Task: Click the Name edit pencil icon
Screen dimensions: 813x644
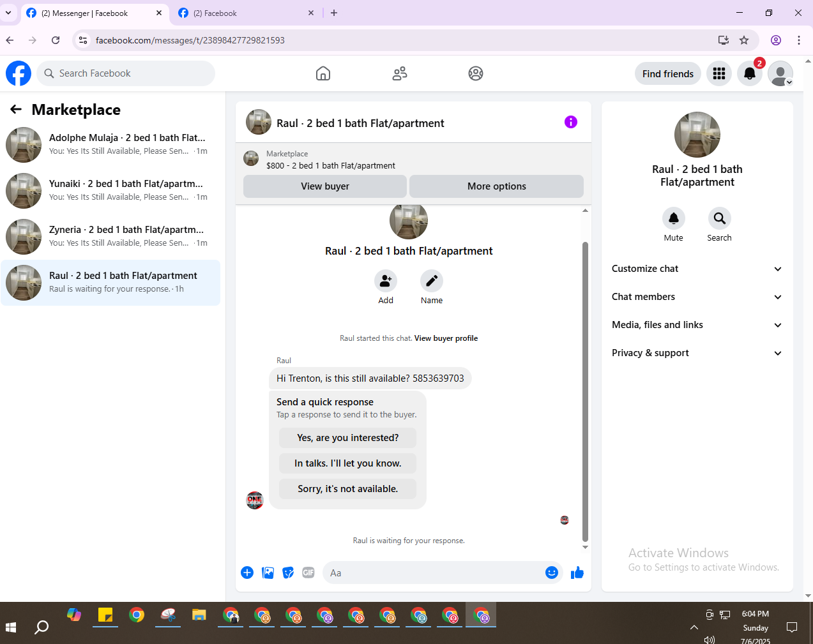Action: 432,281
